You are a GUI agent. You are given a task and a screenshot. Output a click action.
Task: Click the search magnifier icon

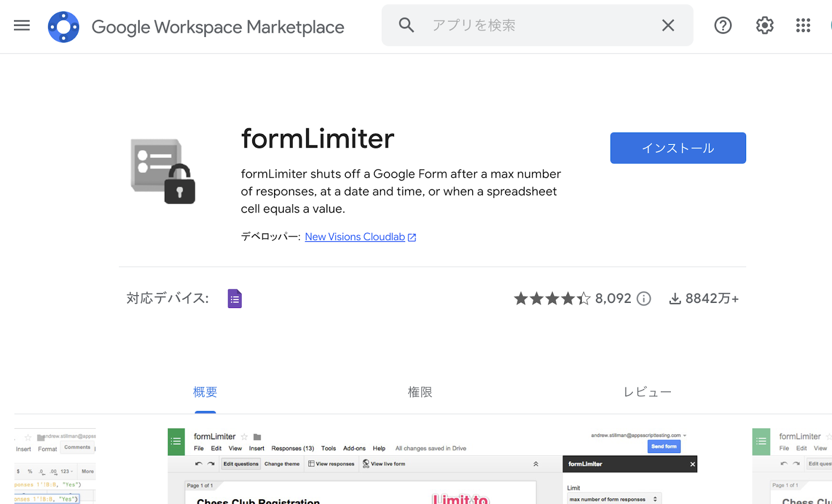[407, 25]
